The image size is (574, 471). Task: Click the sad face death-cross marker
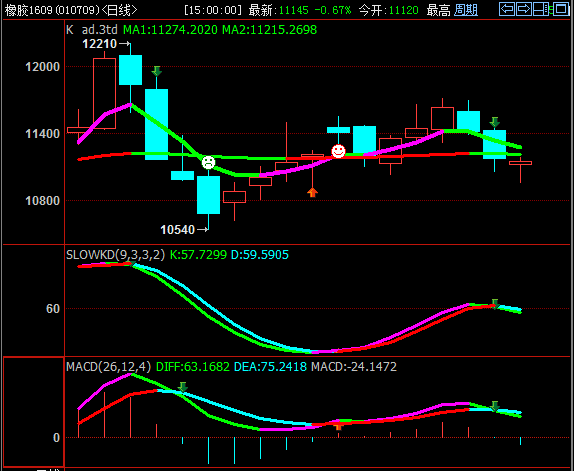tap(208, 162)
